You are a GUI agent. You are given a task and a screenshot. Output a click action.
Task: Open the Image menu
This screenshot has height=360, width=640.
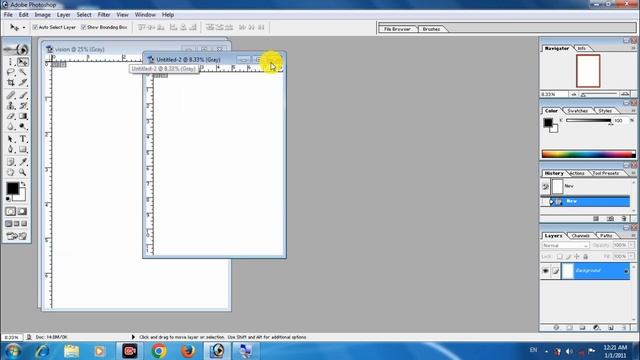tap(42, 15)
